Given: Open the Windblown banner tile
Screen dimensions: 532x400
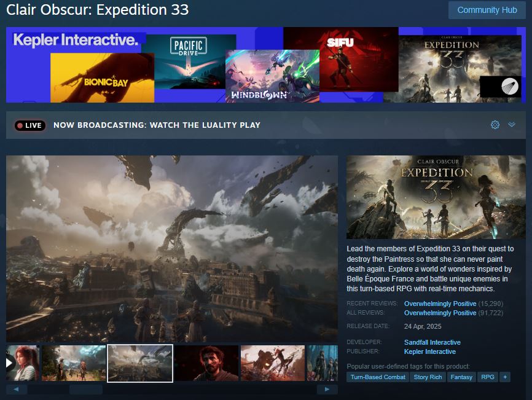Looking at the screenshot, I should click(x=272, y=76).
